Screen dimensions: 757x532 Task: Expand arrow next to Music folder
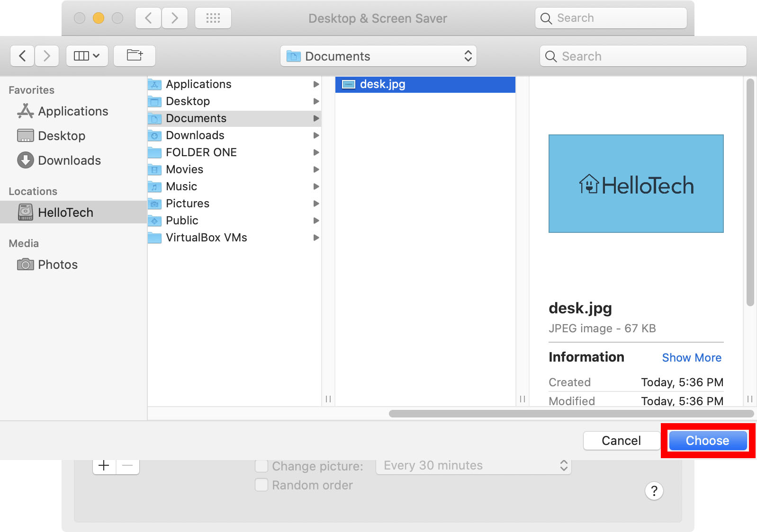tap(316, 186)
